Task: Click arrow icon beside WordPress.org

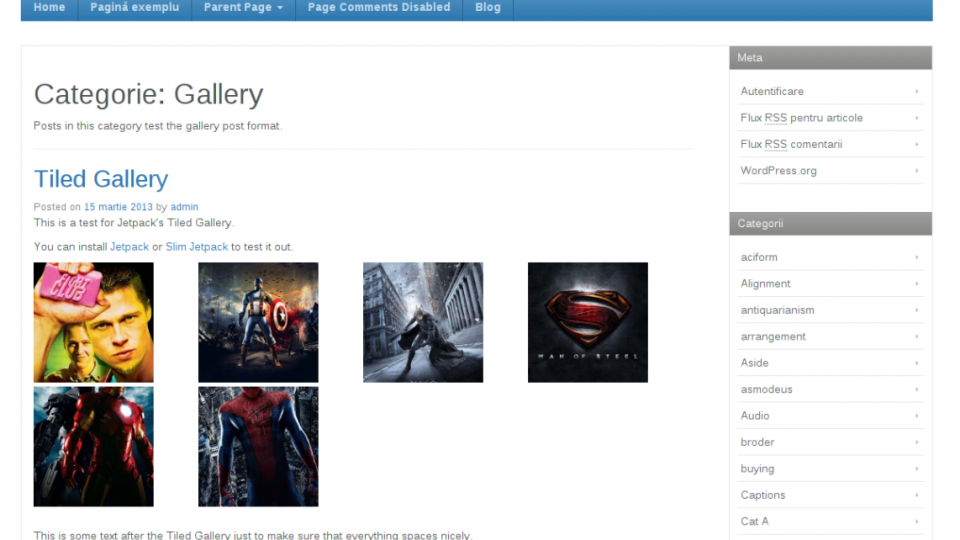Action: [x=917, y=170]
